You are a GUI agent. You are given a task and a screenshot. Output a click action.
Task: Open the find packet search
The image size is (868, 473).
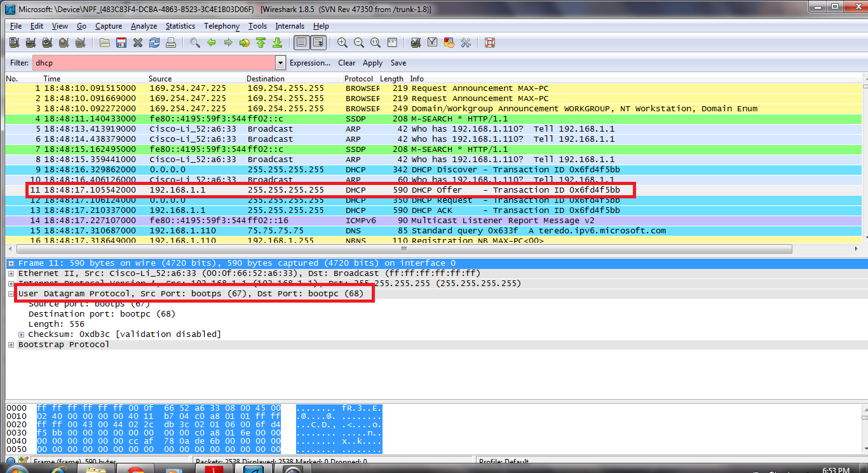[x=194, y=43]
